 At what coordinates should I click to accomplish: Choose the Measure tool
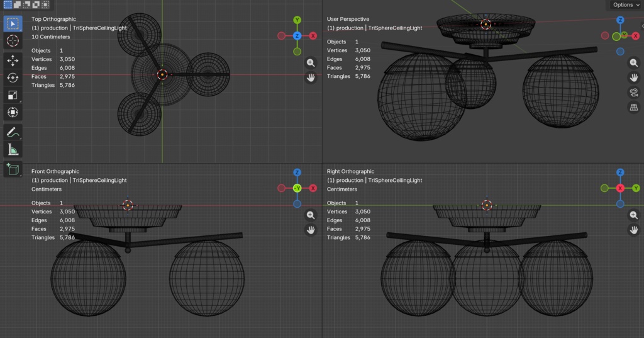tap(13, 150)
